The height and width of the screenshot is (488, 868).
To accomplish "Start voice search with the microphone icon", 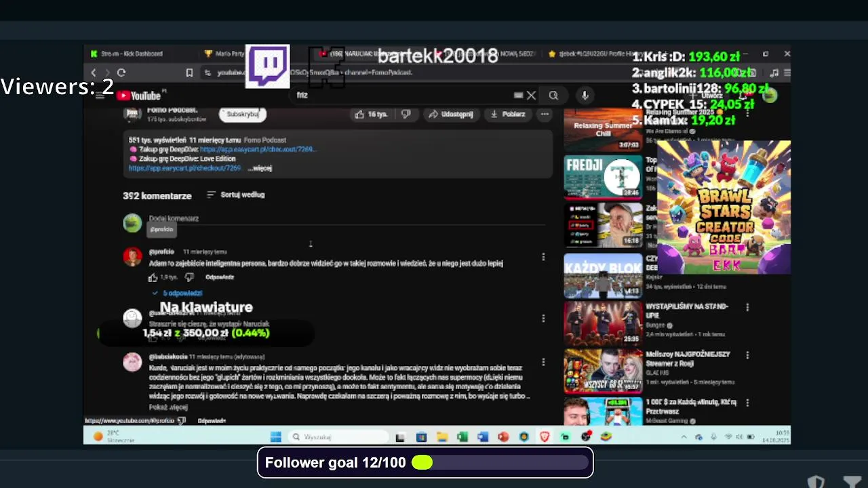I will (585, 96).
